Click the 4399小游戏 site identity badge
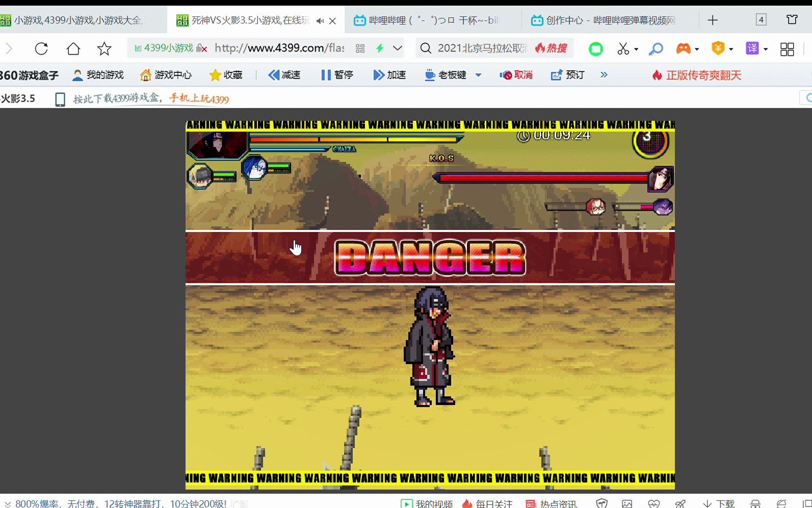This screenshot has height=508, width=812. tap(170, 48)
